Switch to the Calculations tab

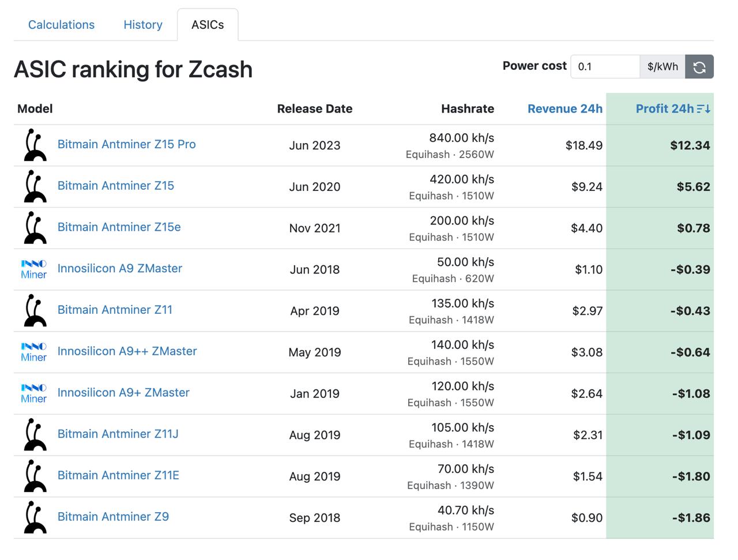coord(61,25)
